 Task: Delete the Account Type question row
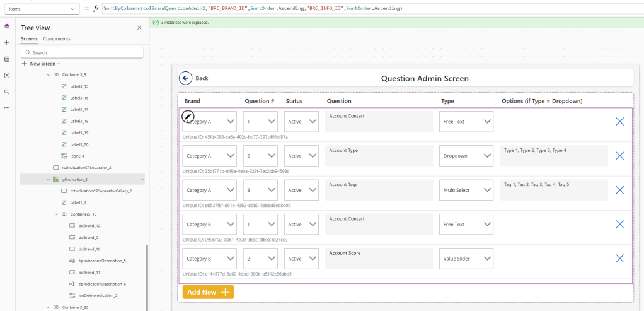click(619, 156)
